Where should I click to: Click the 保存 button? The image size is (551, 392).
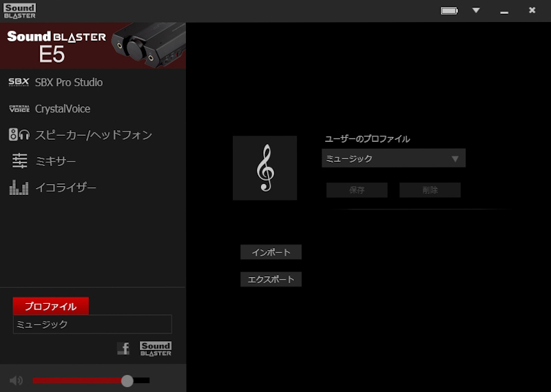(357, 190)
